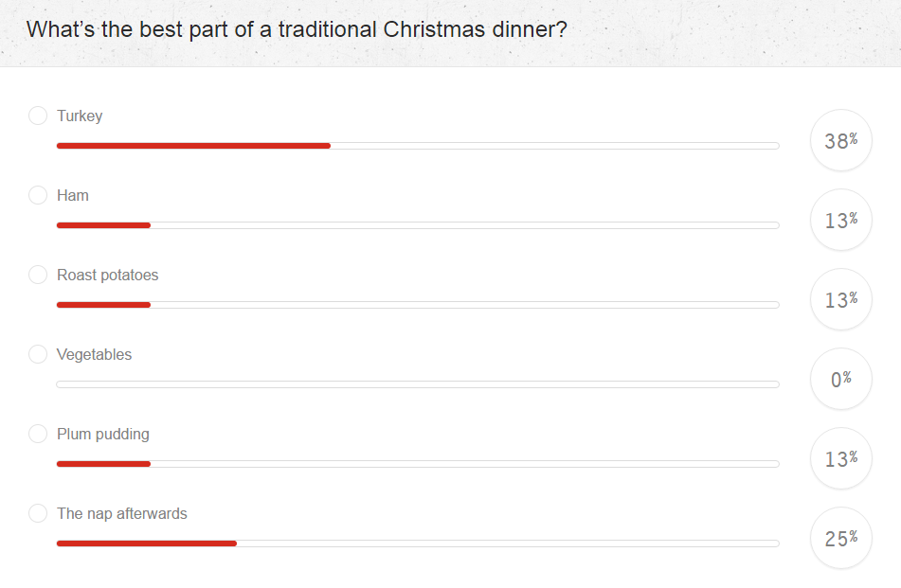Viewport: 901px width, 588px height.
Task: Select the Turkey radio button
Action: [x=38, y=115]
